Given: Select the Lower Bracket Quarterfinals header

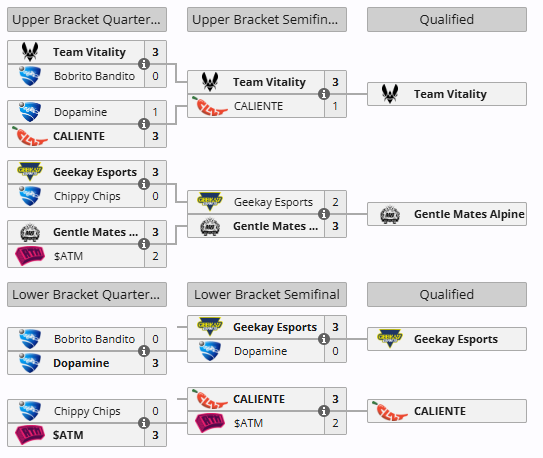Looking at the screenshot, I should click(x=87, y=295).
